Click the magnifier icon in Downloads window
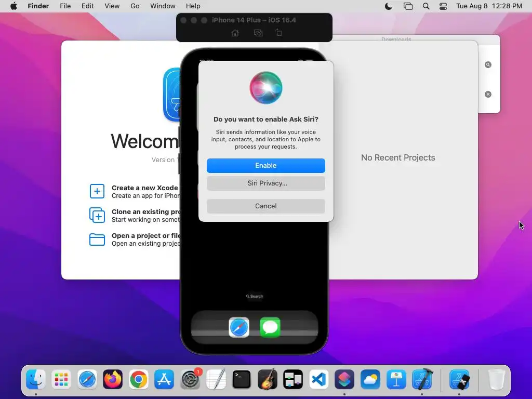 coord(488,65)
